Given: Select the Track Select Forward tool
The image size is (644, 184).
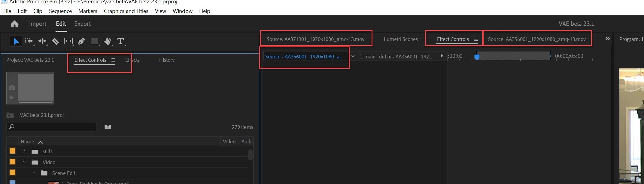Looking at the screenshot, I should [x=29, y=41].
